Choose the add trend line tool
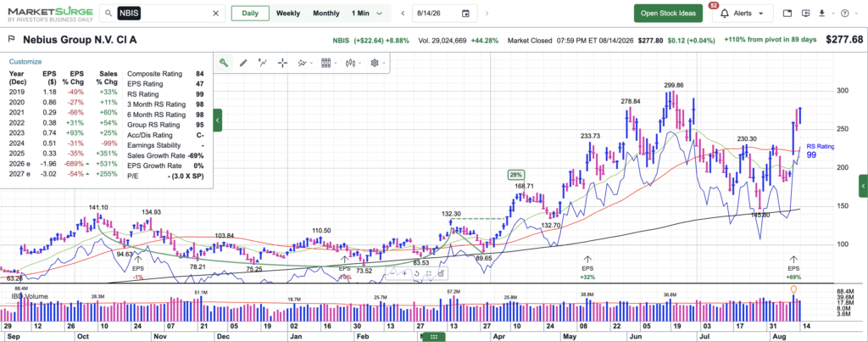Image resolution: width=868 pixels, height=342 pixels. (x=263, y=63)
